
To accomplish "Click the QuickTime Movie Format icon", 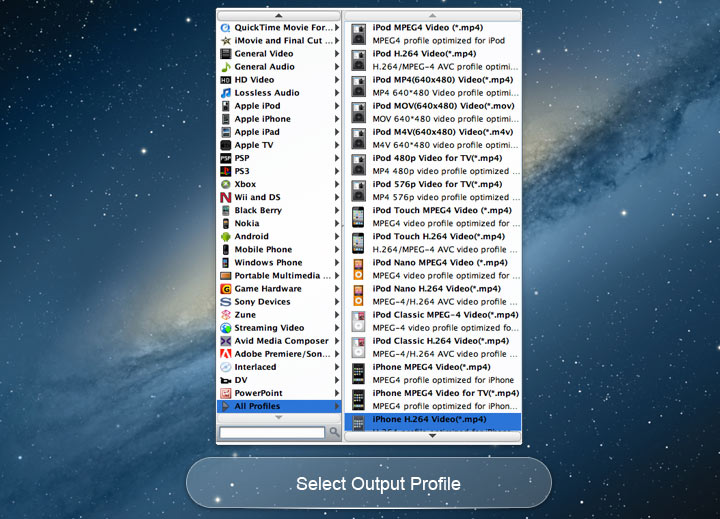I will coord(225,28).
